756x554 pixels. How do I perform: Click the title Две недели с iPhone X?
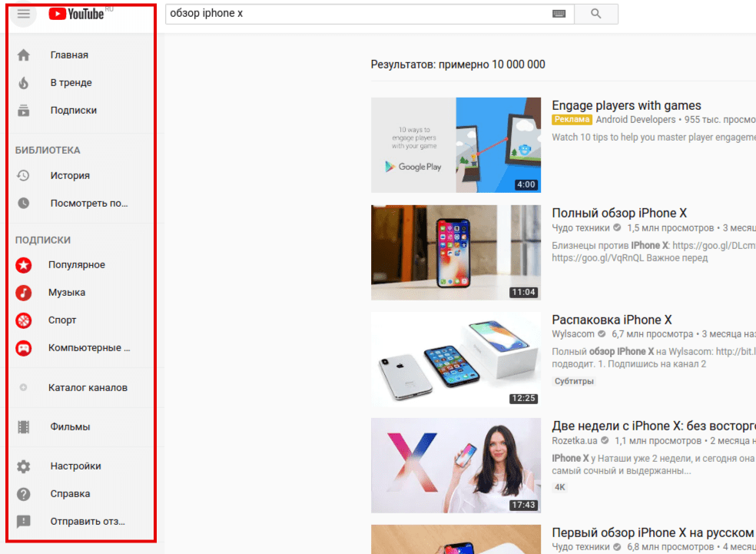tap(654, 426)
